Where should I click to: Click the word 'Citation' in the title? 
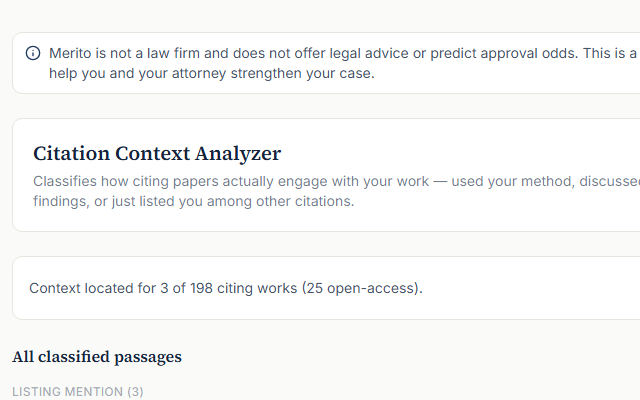point(71,154)
